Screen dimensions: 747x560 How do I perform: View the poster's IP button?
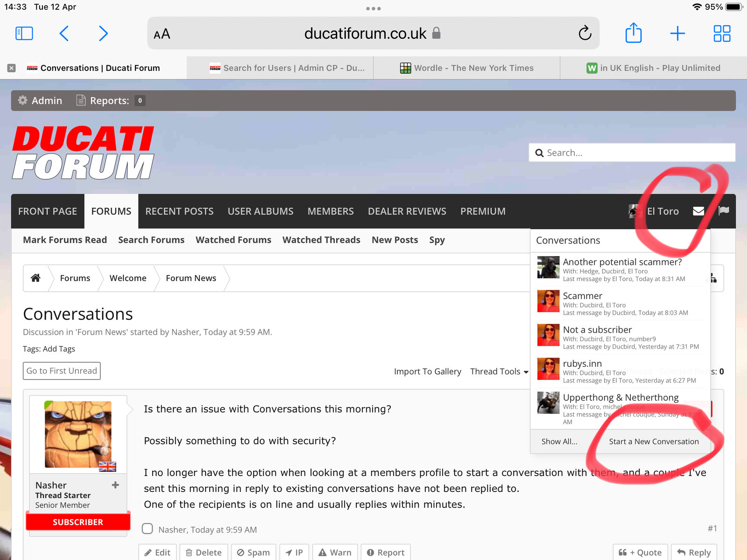[x=294, y=553]
